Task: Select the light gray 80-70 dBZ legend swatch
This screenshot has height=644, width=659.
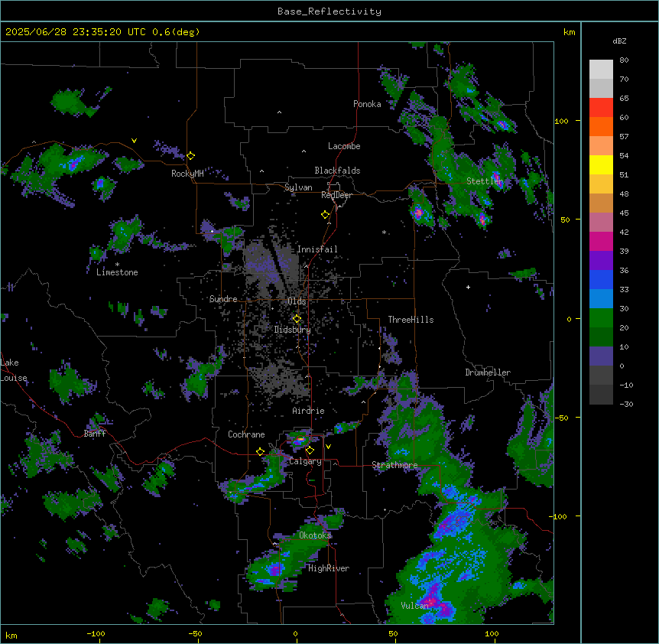Action: [x=601, y=70]
